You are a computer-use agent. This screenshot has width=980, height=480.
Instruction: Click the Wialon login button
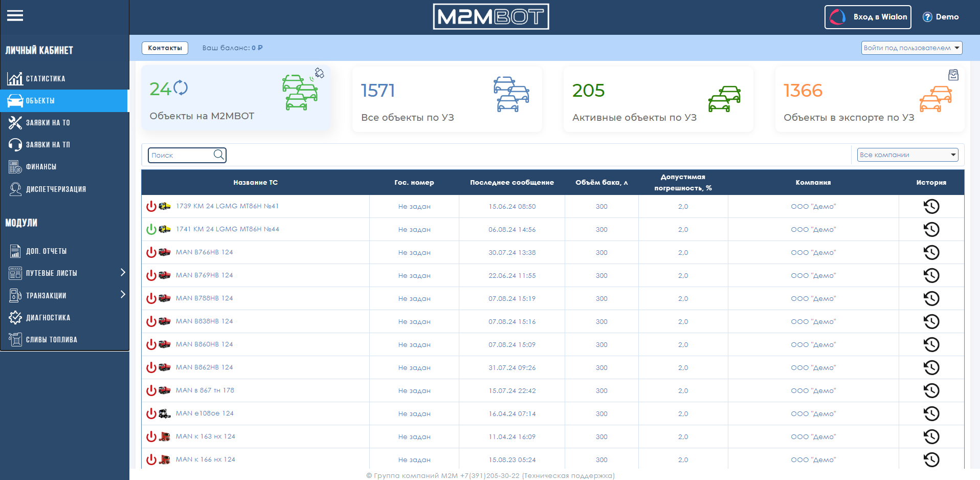coord(867,17)
